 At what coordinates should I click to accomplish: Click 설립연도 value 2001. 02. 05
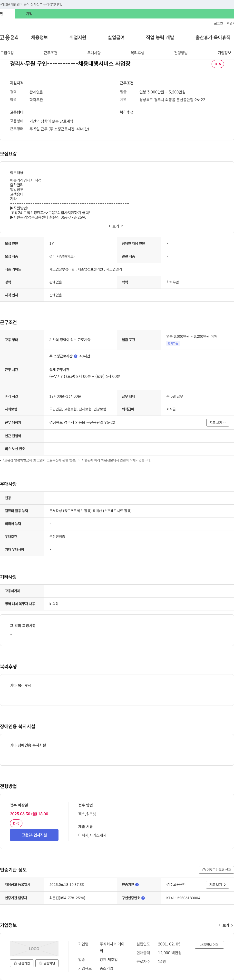[x=169, y=944]
